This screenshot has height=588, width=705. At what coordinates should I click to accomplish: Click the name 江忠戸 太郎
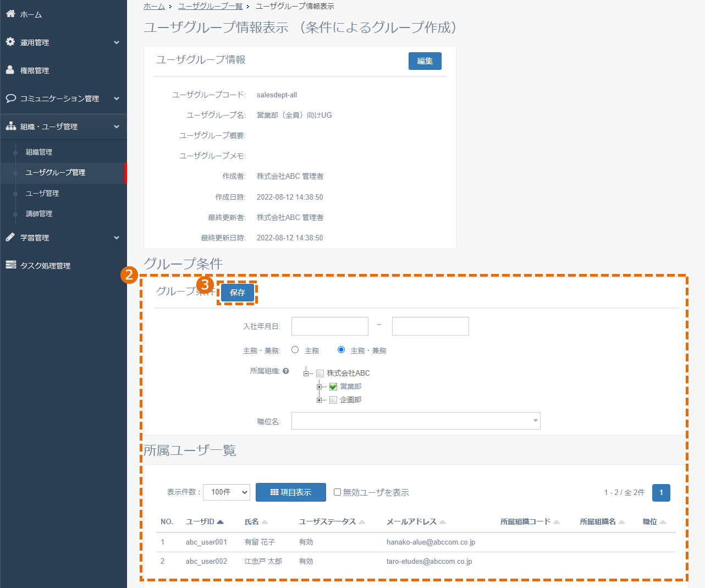tap(263, 562)
